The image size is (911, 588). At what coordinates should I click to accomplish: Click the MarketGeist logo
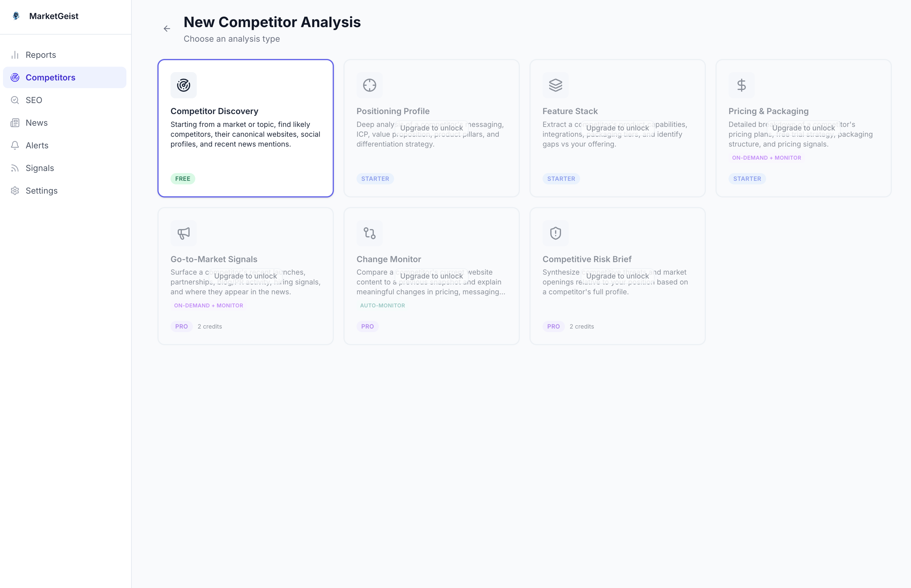[17, 16]
